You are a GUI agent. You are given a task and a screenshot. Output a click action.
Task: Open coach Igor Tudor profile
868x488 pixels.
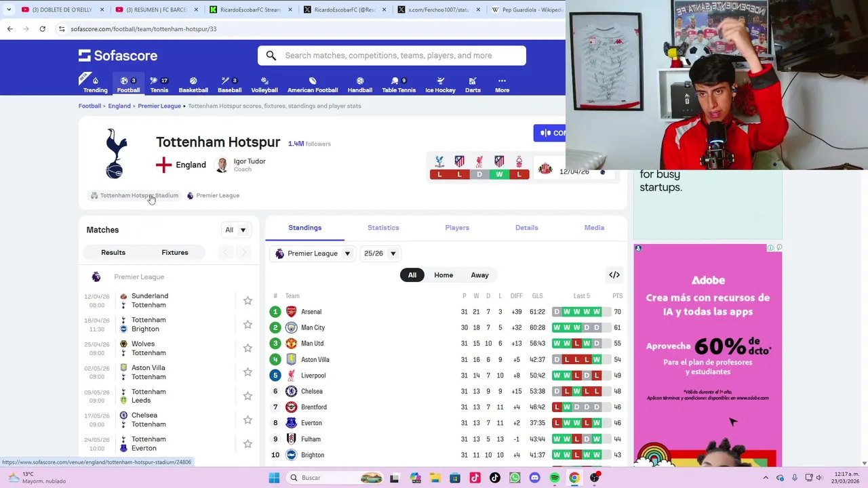pyautogui.click(x=241, y=165)
